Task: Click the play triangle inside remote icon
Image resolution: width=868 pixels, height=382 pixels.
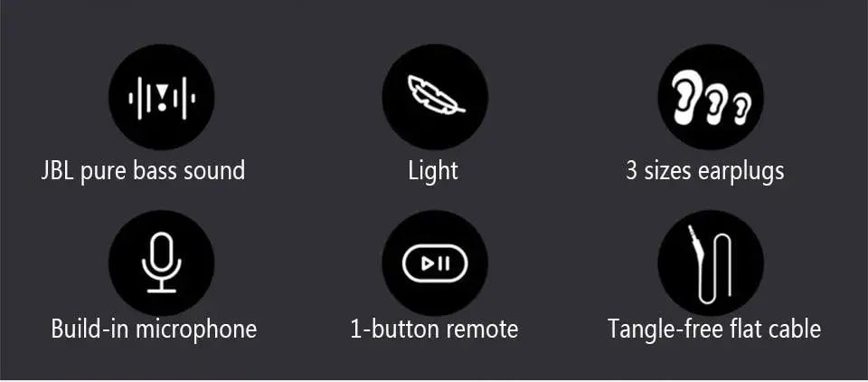Action: pos(428,263)
